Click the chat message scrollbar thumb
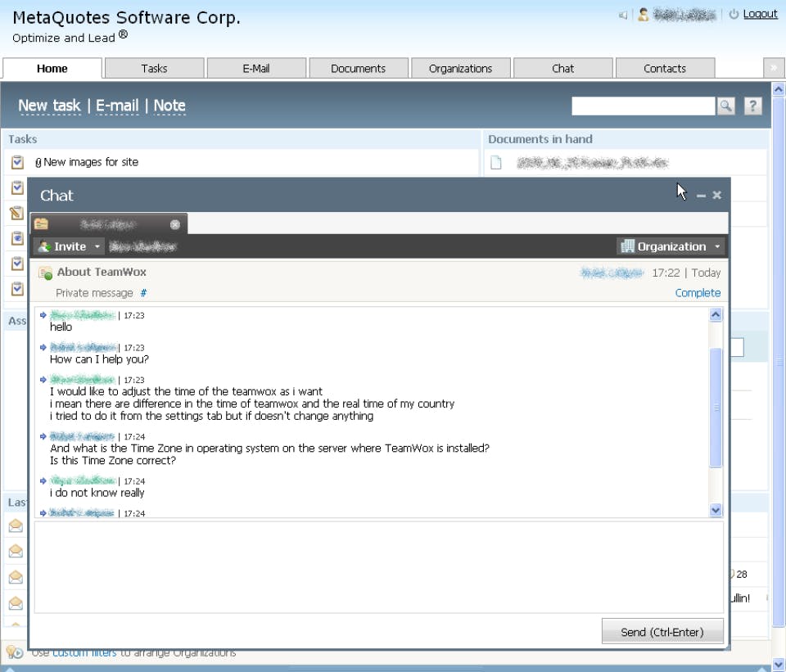Viewport: 786px width, 672px height. (716, 408)
